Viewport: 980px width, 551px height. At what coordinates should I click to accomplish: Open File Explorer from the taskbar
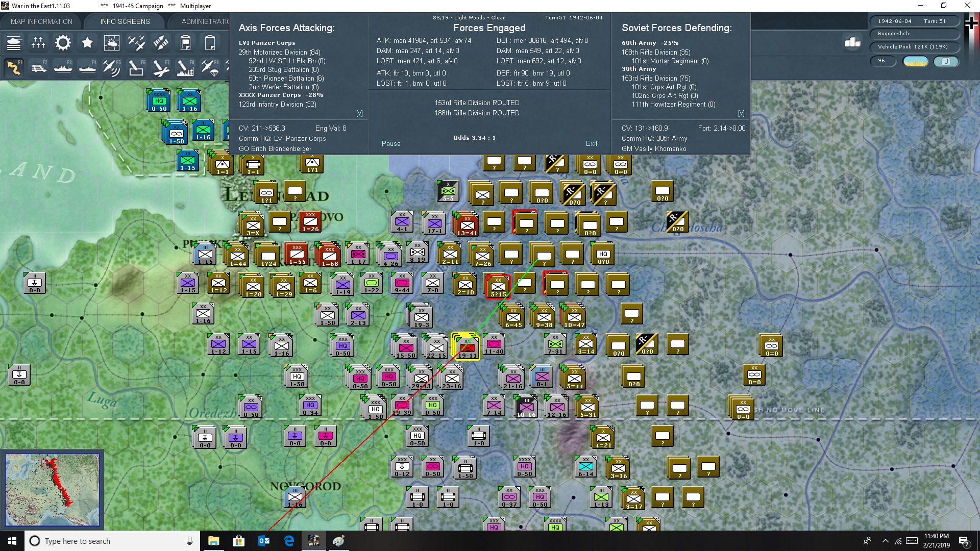[213, 541]
